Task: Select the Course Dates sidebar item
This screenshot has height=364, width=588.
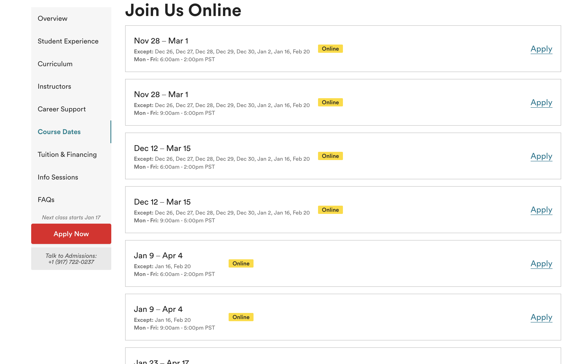Action: [x=59, y=132]
